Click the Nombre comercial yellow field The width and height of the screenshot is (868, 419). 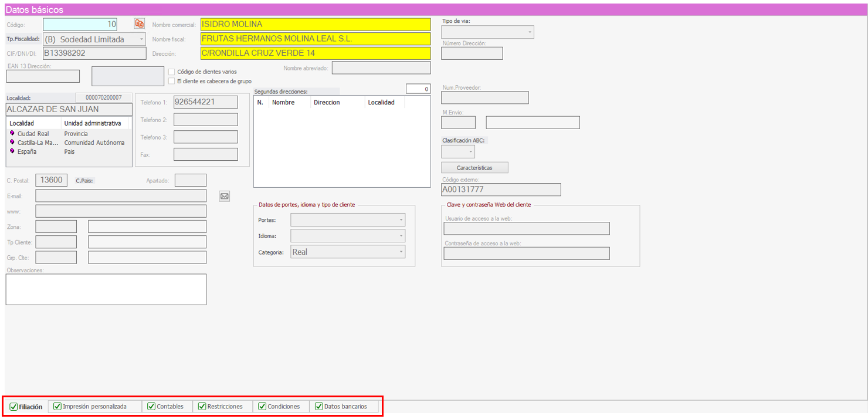click(x=316, y=25)
